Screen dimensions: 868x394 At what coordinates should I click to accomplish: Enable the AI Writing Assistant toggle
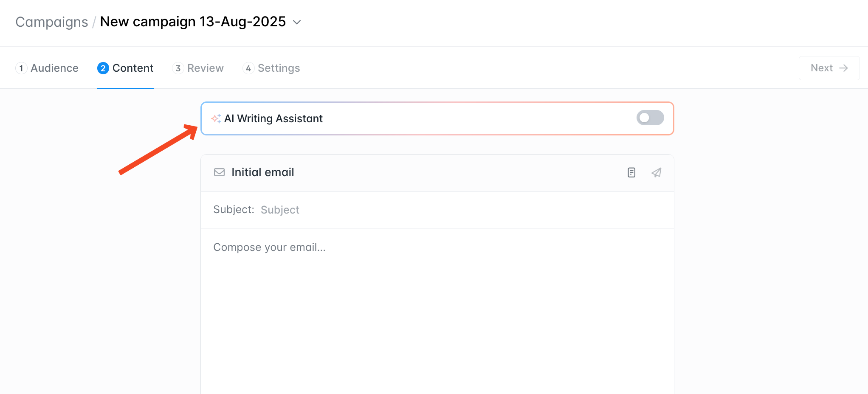click(650, 118)
